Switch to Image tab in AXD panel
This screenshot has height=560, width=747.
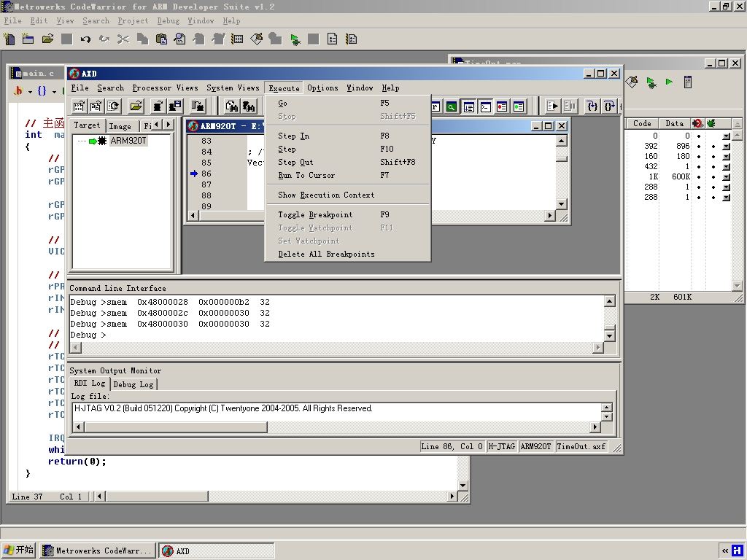click(x=120, y=126)
